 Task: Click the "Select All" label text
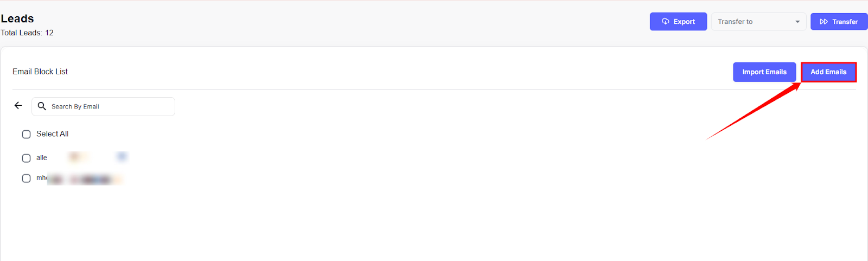[52, 134]
